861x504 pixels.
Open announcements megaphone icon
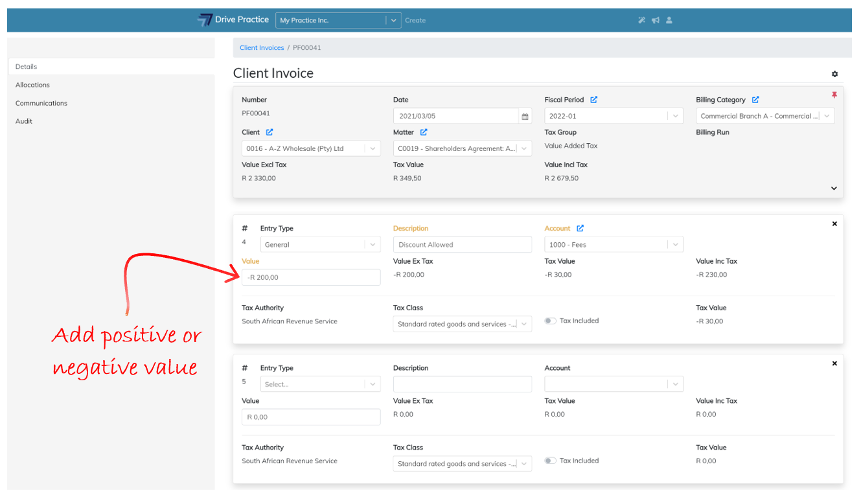[656, 20]
